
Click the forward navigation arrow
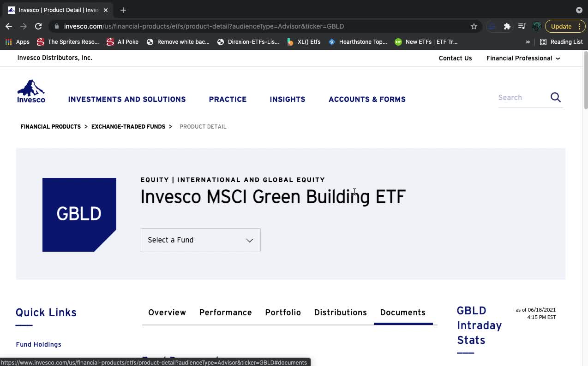coord(24,26)
